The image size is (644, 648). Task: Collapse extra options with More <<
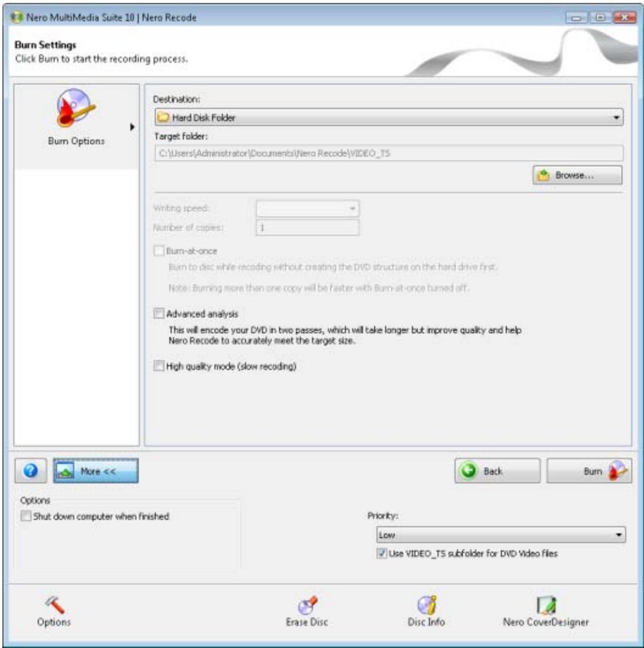96,471
